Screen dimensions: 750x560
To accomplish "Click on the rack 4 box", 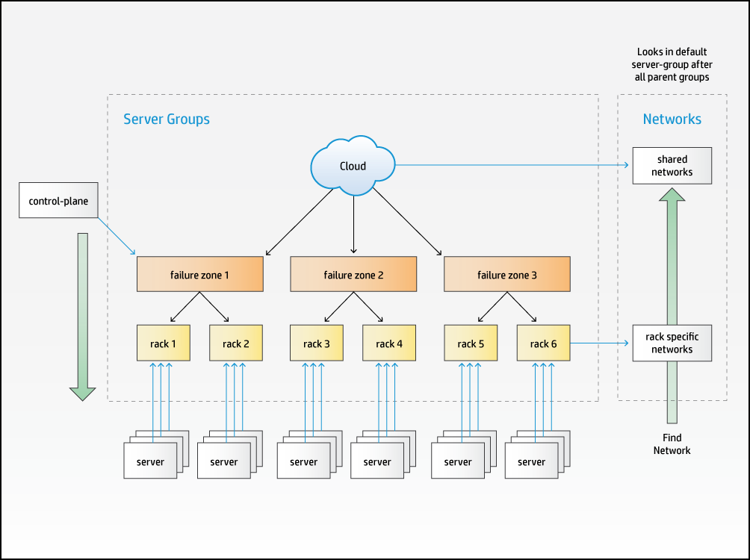I will click(x=389, y=343).
